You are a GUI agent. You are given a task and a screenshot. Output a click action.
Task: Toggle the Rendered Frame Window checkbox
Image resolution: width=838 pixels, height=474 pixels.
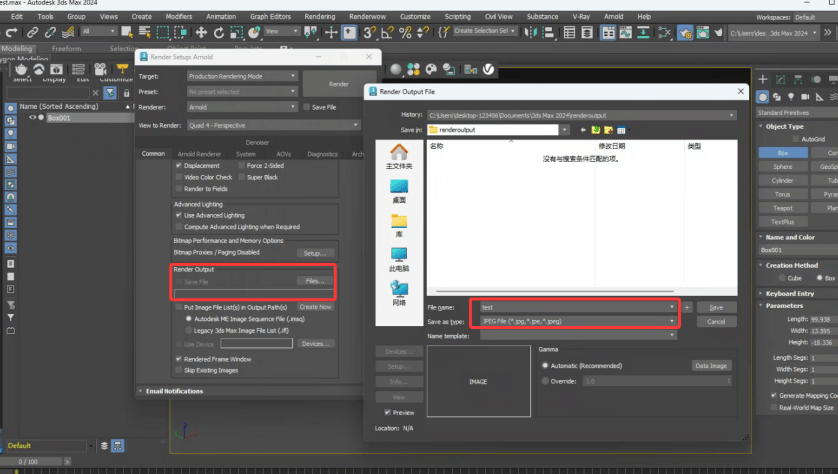tap(179, 359)
